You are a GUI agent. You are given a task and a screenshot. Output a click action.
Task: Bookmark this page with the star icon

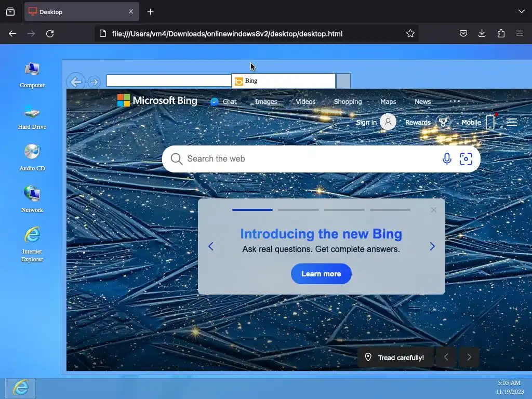(x=410, y=34)
